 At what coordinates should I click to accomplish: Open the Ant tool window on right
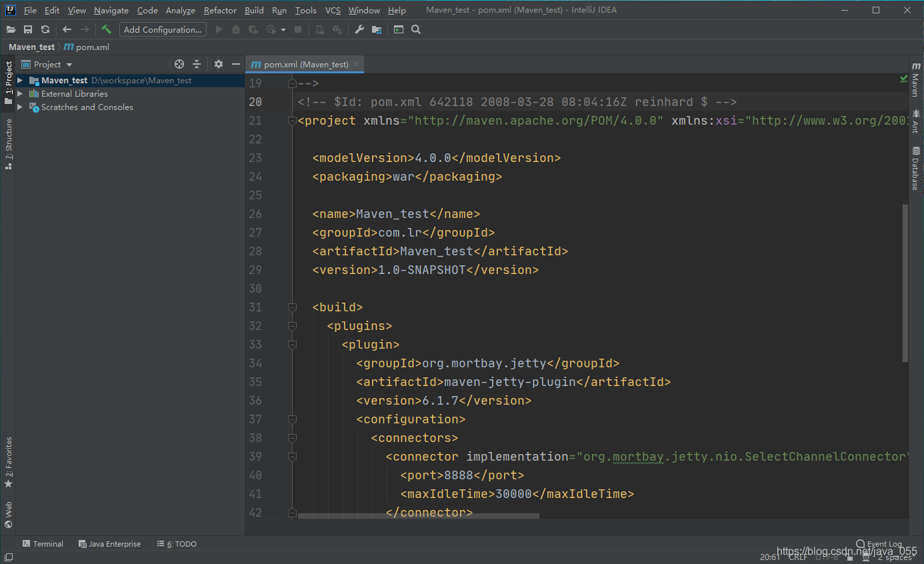click(916, 121)
